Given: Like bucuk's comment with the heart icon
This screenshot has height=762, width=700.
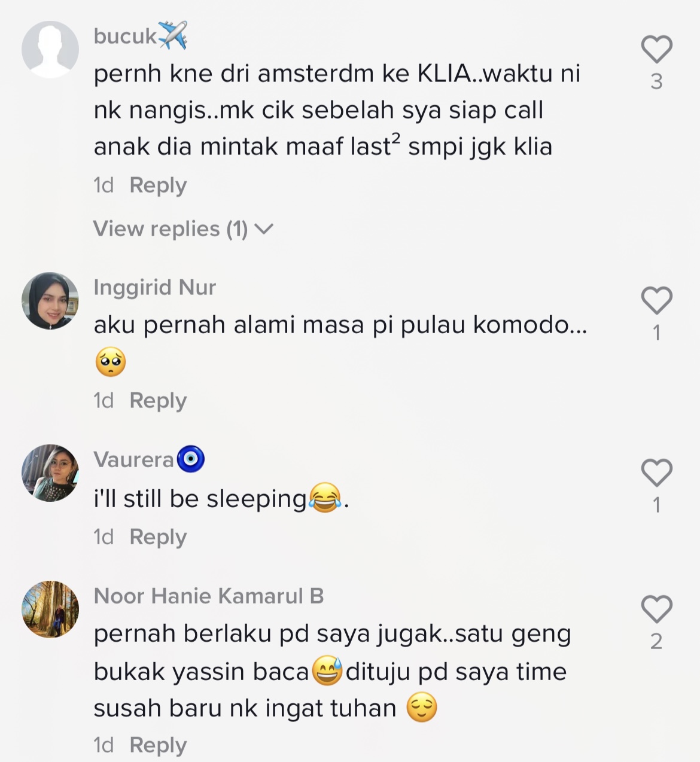Looking at the screenshot, I should 657,49.
